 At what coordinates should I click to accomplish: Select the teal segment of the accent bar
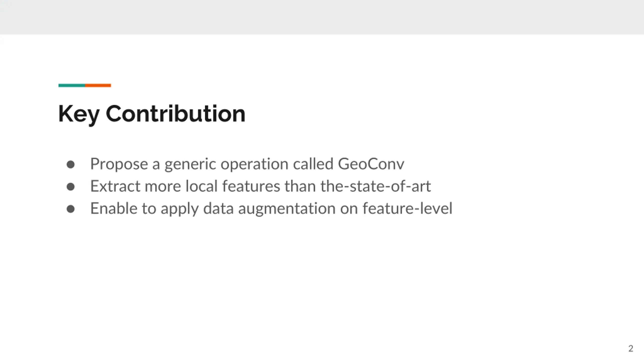click(72, 85)
